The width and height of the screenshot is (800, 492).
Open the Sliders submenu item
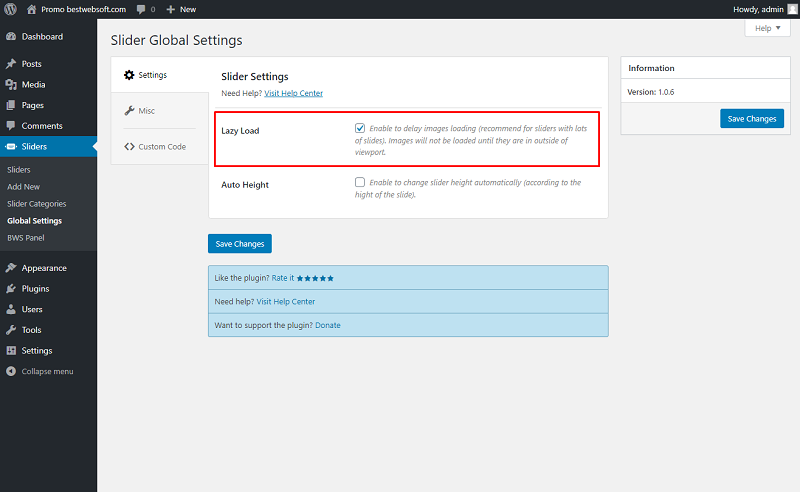coord(19,169)
